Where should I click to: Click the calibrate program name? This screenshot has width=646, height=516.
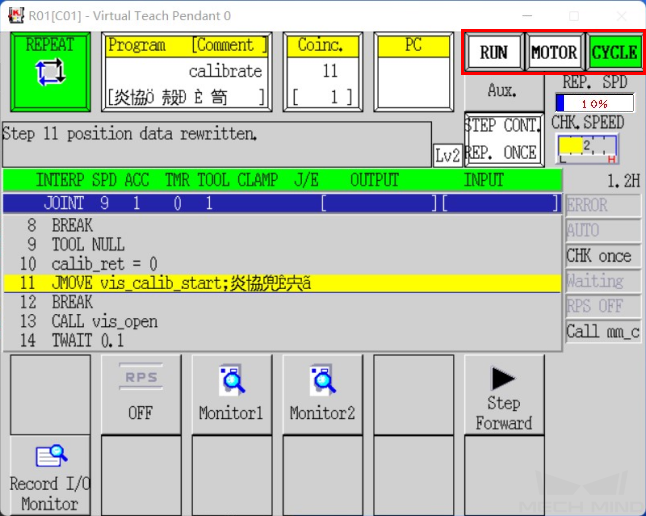(225, 71)
